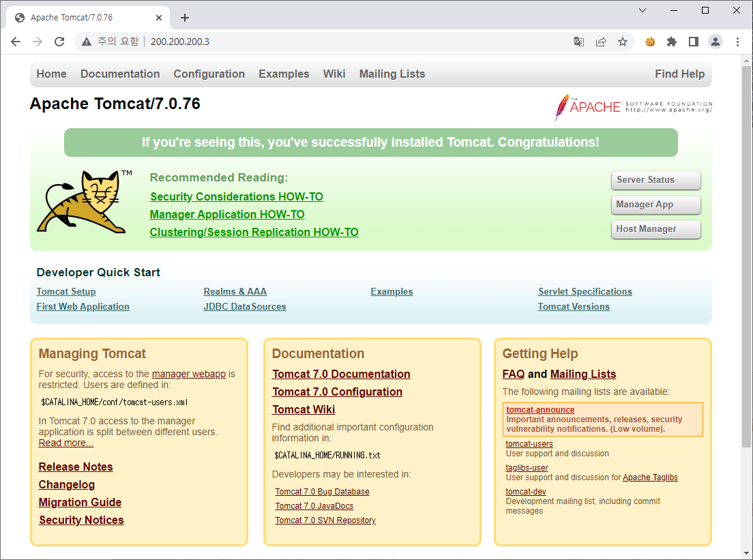Image resolution: width=753 pixels, height=560 pixels.
Task: Go back with the browser back arrow
Action: coord(16,42)
